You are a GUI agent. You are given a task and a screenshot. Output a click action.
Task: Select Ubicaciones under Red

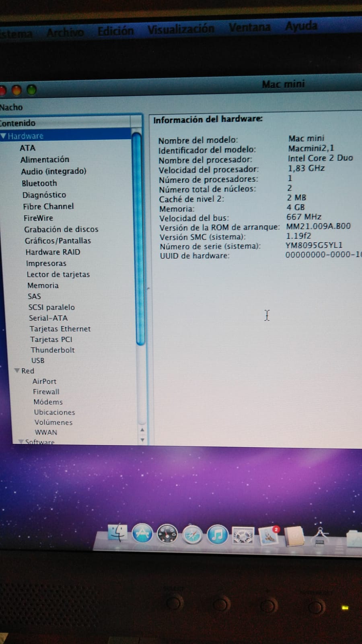(x=54, y=412)
